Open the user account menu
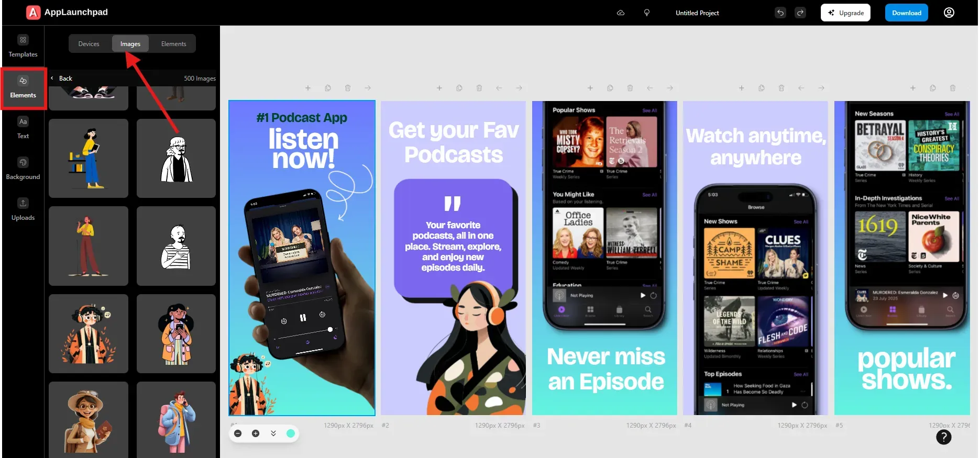Image resolution: width=980 pixels, height=458 pixels. 949,13
